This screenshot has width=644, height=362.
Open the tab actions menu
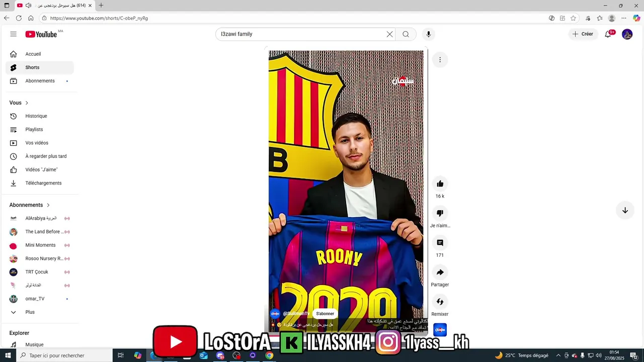[7, 6]
